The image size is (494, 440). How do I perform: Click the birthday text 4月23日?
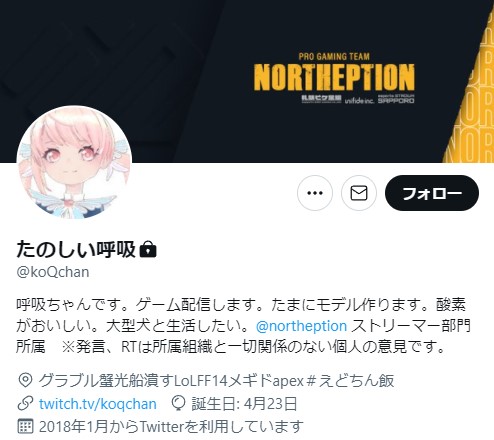pyautogui.click(x=270, y=404)
